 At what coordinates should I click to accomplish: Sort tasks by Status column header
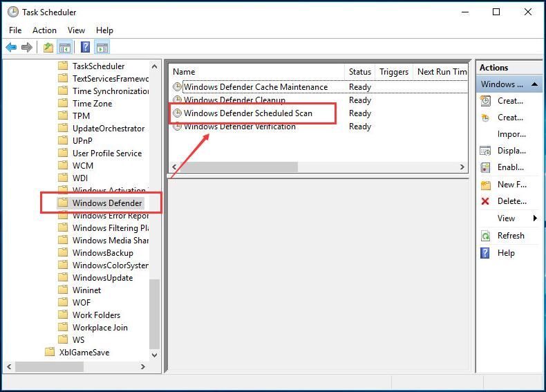[359, 72]
